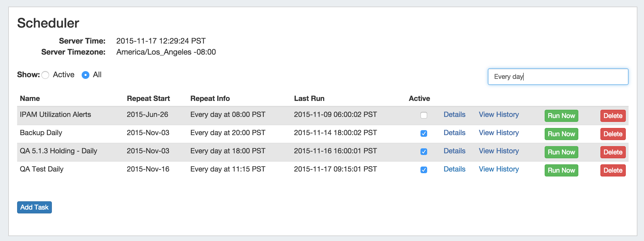Open Details for Backup Daily task
The height and width of the screenshot is (241, 644).
454,133
